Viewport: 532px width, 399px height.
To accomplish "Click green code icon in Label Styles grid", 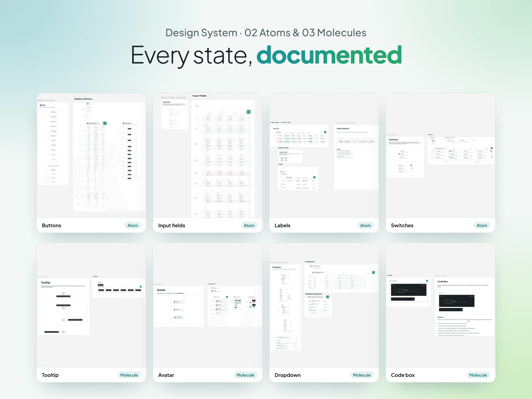I will pyautogui.click(x=325, y=132).
